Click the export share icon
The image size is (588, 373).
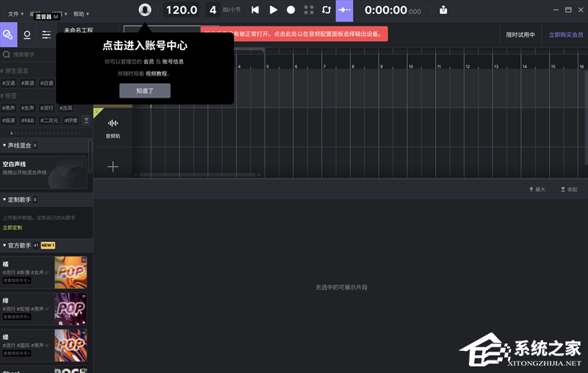pyautogui.click(x=443, y=10)
